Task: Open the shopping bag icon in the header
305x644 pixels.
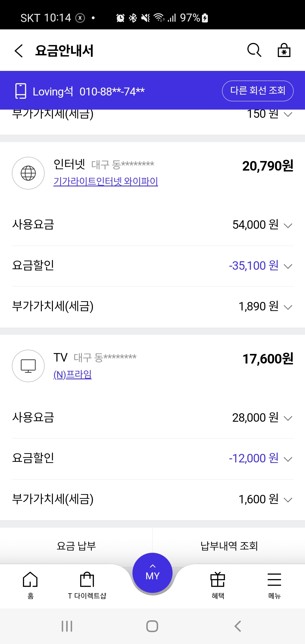Action: coord(284,50)
